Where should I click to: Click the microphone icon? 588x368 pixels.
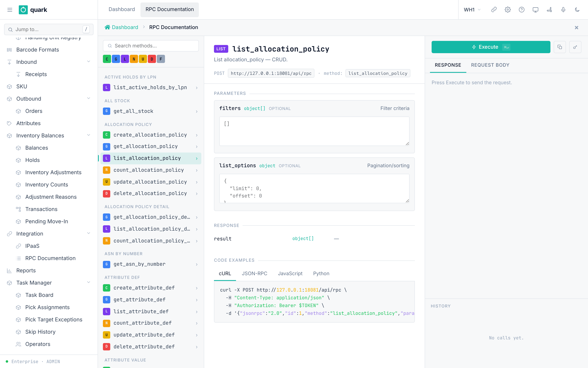tap(563, 10)
